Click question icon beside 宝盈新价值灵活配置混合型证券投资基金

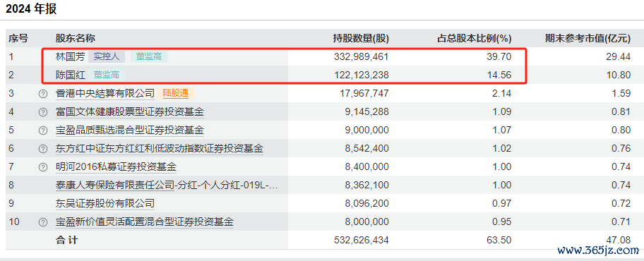[42, 222]
